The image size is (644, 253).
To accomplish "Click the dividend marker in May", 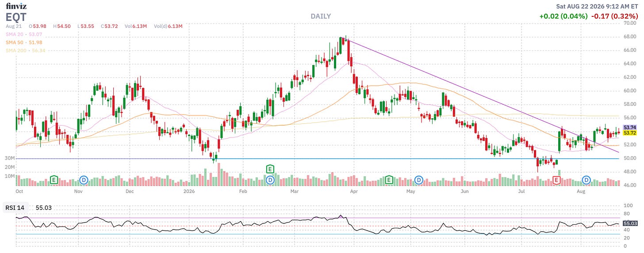I will 418,180.
